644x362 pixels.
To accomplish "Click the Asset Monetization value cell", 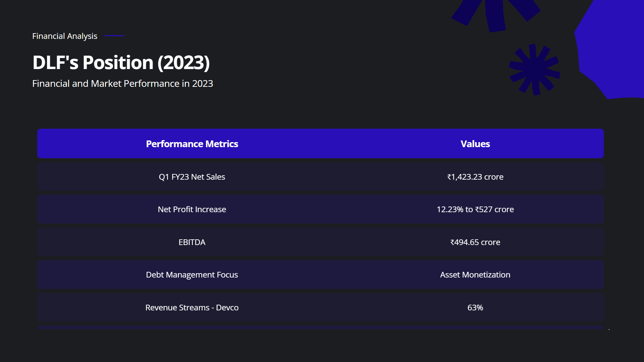I will pyautogui.click(x=475, y=275).
